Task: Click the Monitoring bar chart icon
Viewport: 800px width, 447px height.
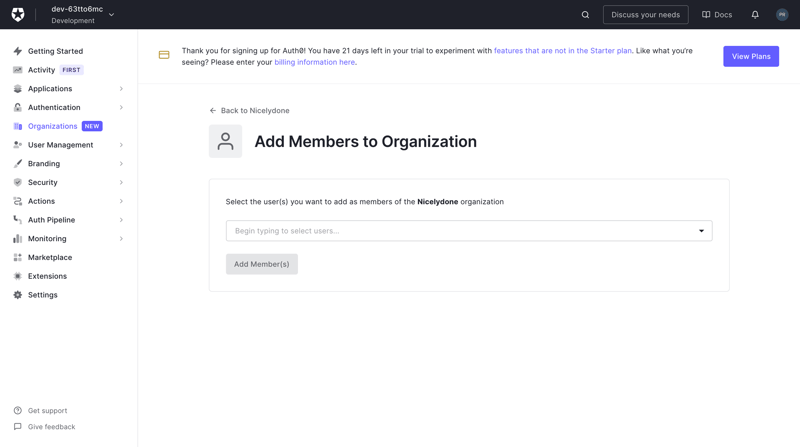Action: (18, 238)
